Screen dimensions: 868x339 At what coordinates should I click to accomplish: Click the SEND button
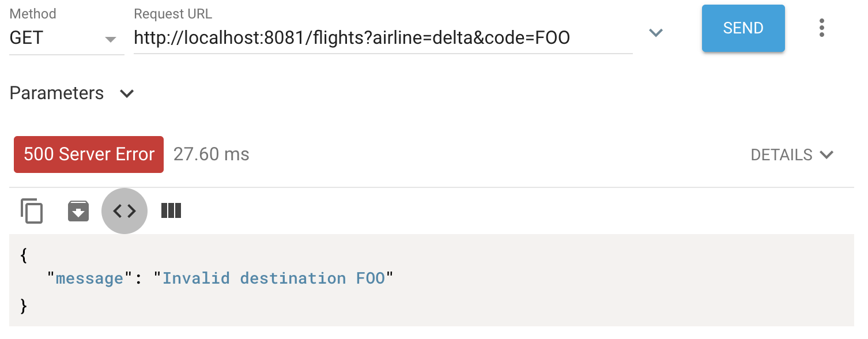point(744,28)
